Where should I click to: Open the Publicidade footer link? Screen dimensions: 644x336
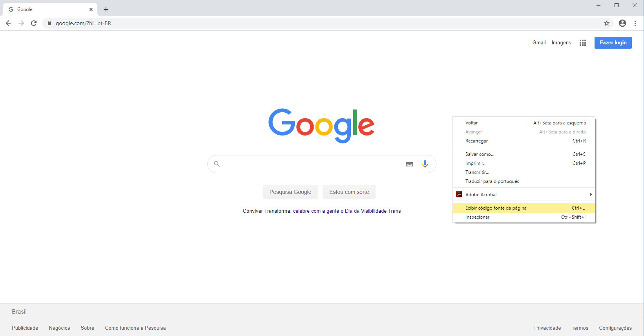pos(25,328)
